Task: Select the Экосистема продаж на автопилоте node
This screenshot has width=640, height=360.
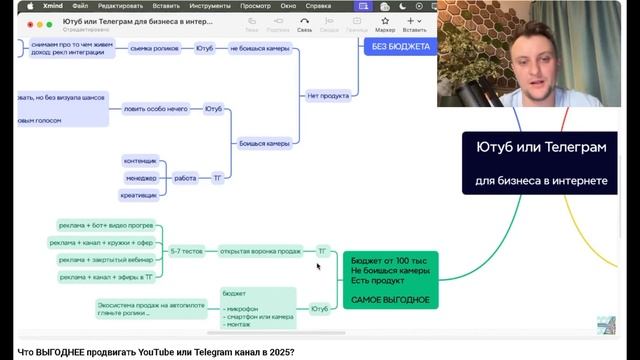Action: [x=151, y=309]
